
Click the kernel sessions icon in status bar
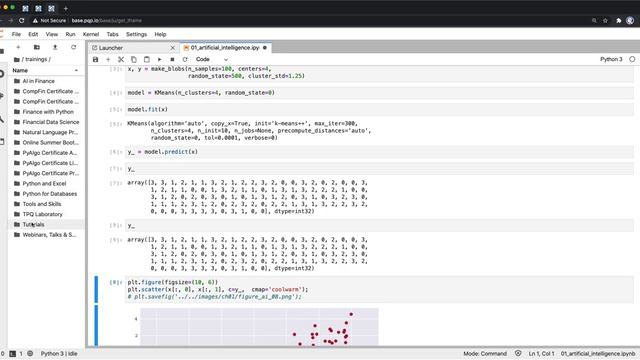[30, 354]
